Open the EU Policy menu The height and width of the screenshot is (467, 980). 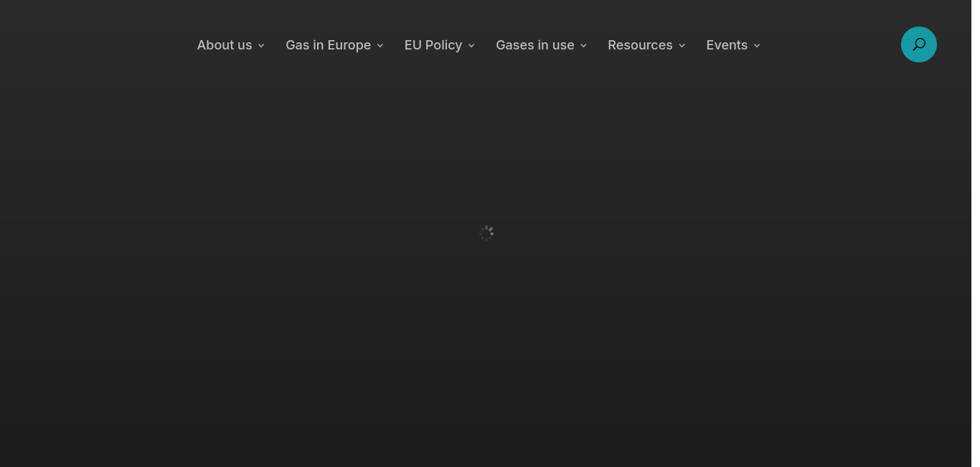pyautogui.click(x=439, y=45)
